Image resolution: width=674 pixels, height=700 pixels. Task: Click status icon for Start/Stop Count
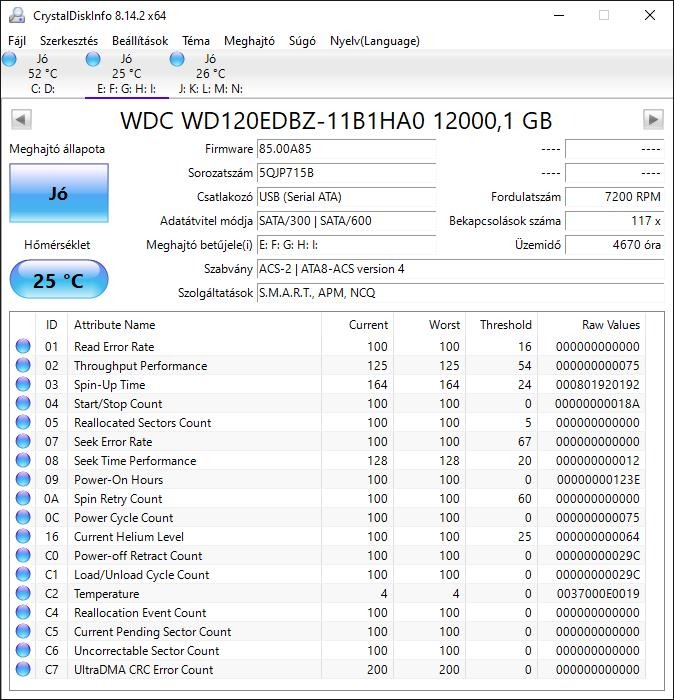(x=23, y=403)
